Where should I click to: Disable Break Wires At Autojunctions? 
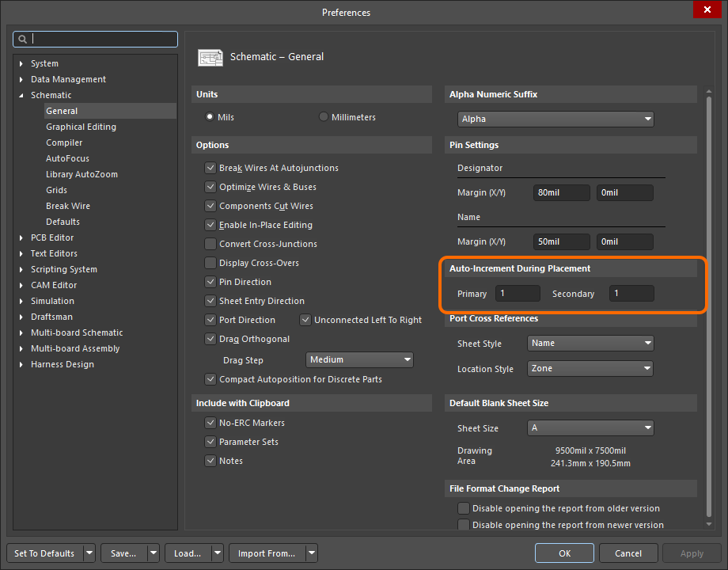pyautogui.click(x=210, y=168)
